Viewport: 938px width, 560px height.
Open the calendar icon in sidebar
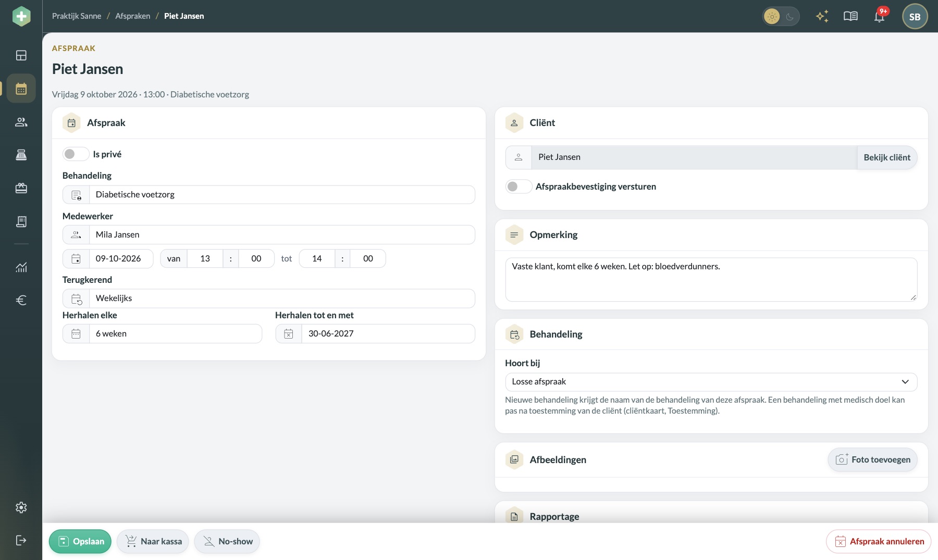[x=21, y=89]
